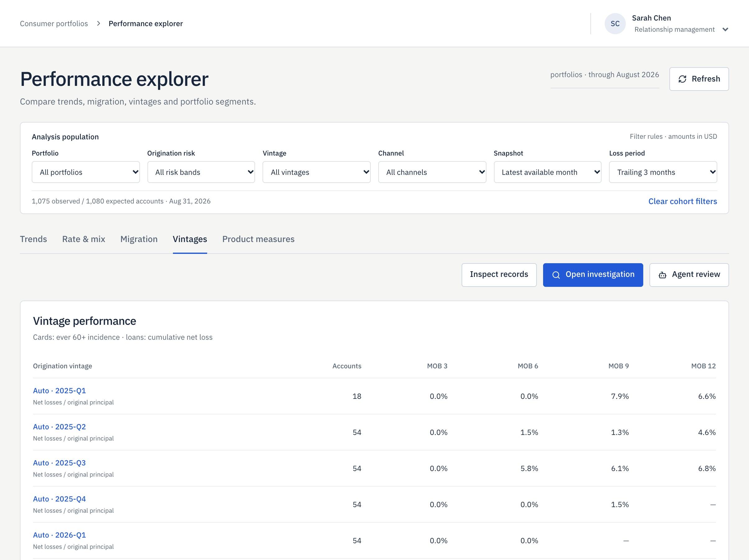
Task: Switch to the Rate & mix tab
Action: click(84, 239)
